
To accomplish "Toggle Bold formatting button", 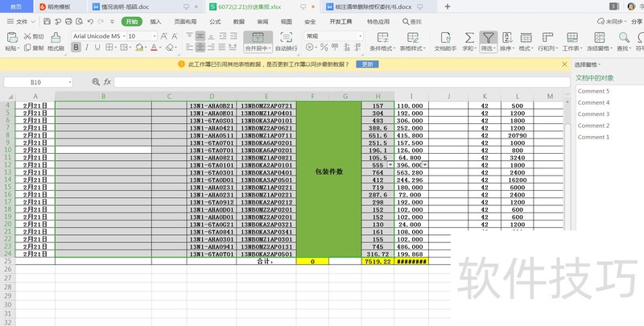I will click(76, 47).
